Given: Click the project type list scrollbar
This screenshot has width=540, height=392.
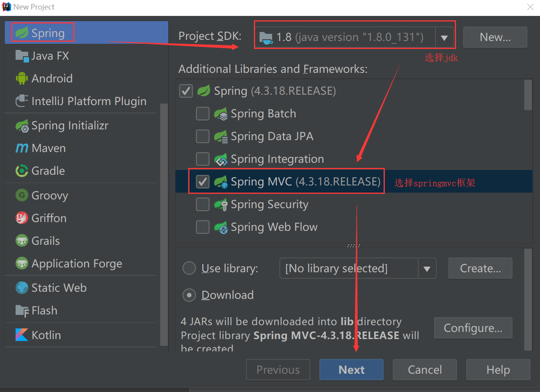Looking at the screenshot, I should click(x=164, y=225).
